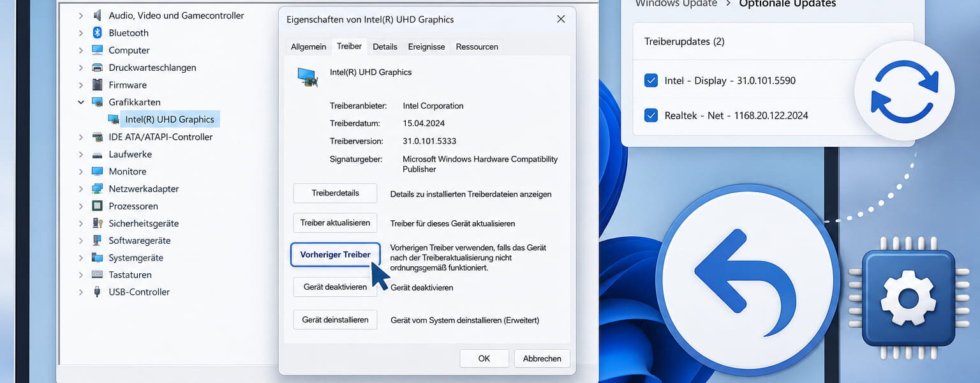Viewport: 980px width, 383px height.
Task: Click the Treiberupdates (2) section header
Action: pos(684,41)
